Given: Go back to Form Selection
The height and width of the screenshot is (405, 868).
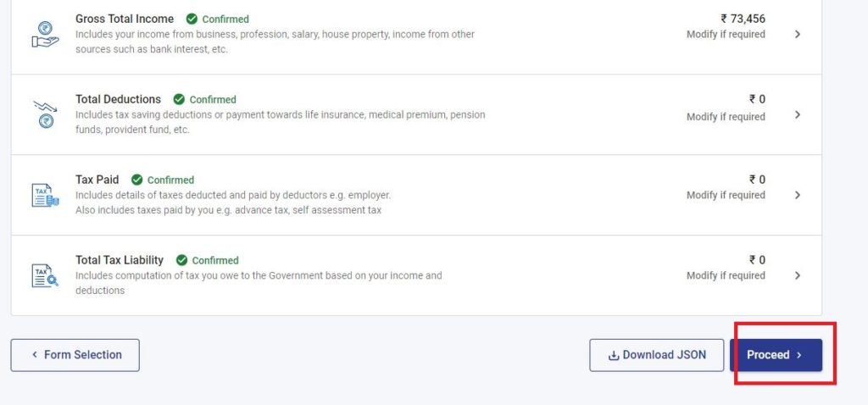Looking at the screenshot, I should (75, 355).
